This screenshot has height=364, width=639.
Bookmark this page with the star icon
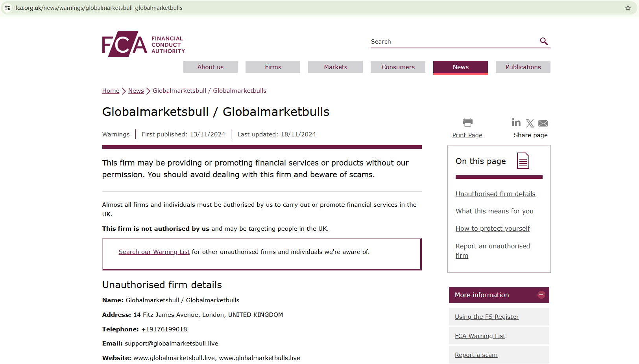[628, 8]
